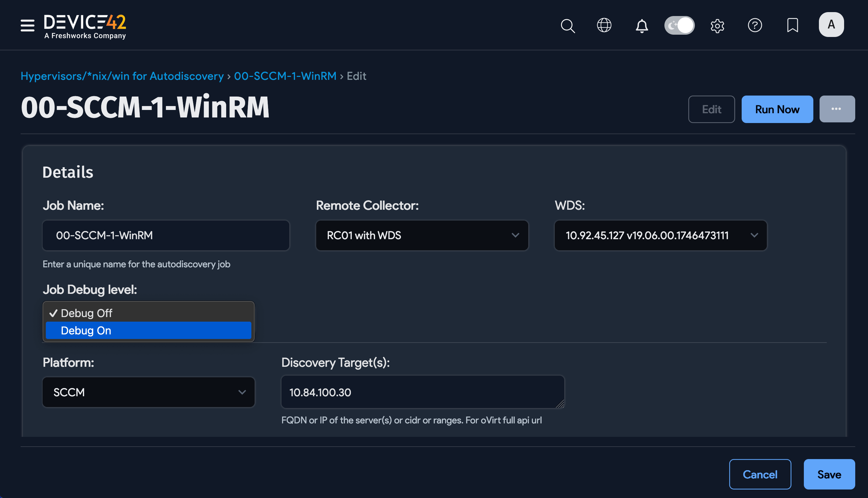Screen dimensions: 868x498
Task: Select Debug Off option
Action: point(149,313)
